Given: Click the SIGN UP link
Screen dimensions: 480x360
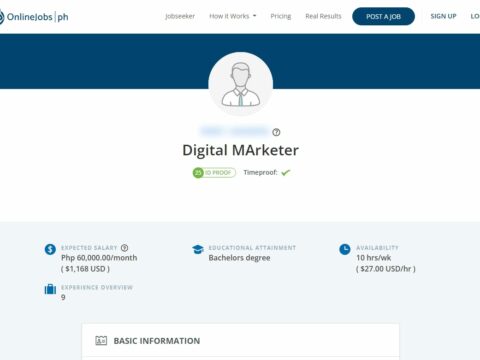Looking at the screenshot, I should coord(443,16).
